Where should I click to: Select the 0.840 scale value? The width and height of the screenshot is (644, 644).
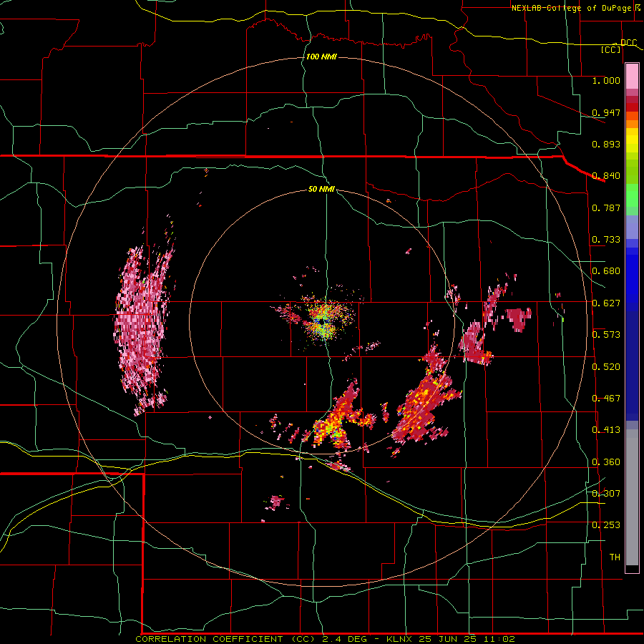(606, 176)
